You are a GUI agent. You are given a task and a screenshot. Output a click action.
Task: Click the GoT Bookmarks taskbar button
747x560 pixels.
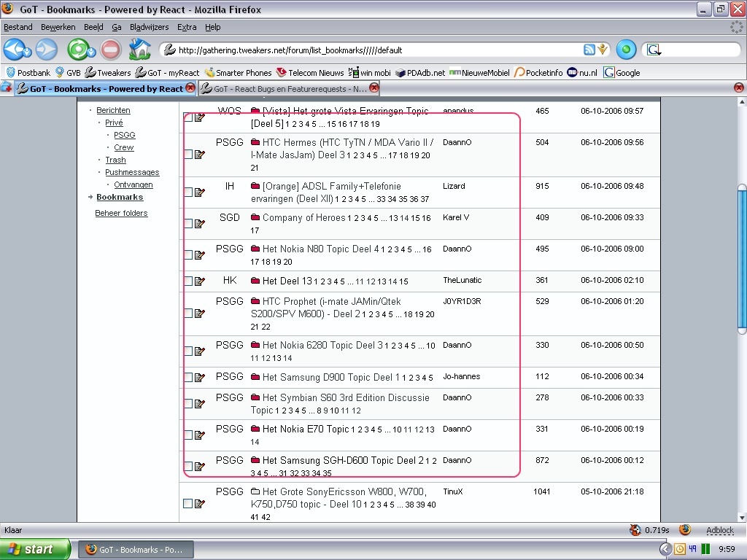135,550
